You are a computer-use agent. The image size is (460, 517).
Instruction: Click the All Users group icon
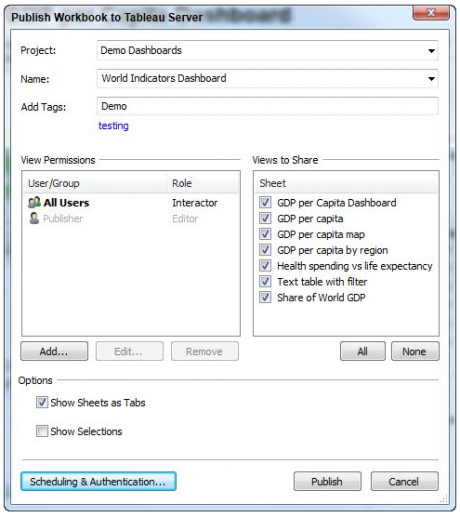coord(34,203)
